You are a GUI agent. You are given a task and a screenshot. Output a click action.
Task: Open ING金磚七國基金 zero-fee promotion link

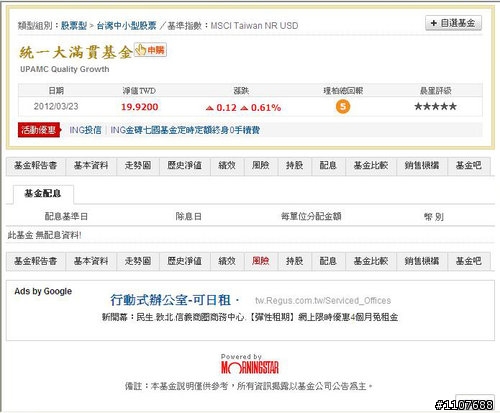click(185, 130)
